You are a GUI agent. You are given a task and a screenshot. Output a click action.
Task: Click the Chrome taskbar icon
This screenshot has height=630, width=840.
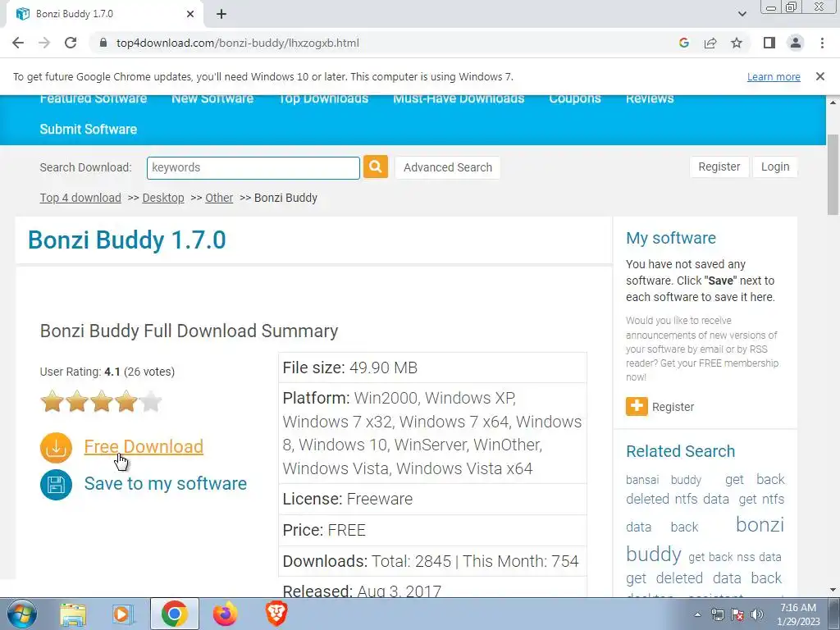point(174,614)
